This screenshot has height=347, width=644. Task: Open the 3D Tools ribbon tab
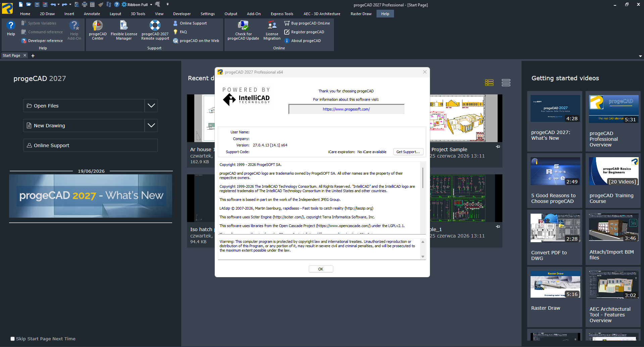coord(138,14)
